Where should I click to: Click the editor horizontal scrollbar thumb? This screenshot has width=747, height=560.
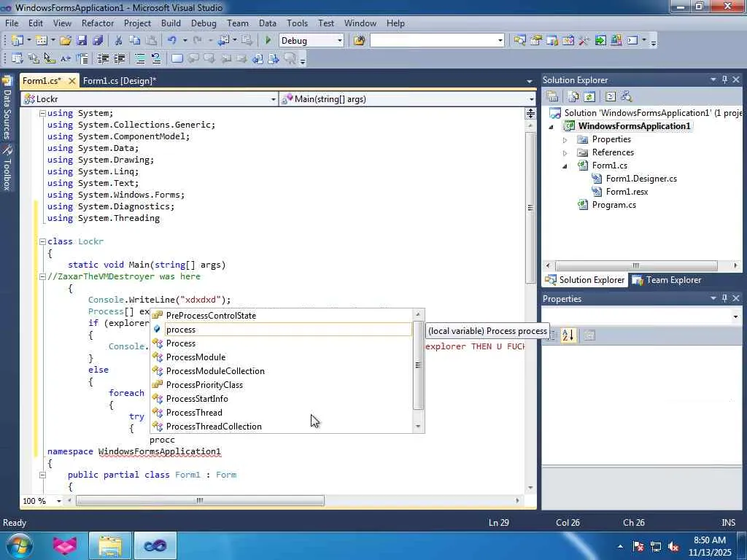(200, 500)
